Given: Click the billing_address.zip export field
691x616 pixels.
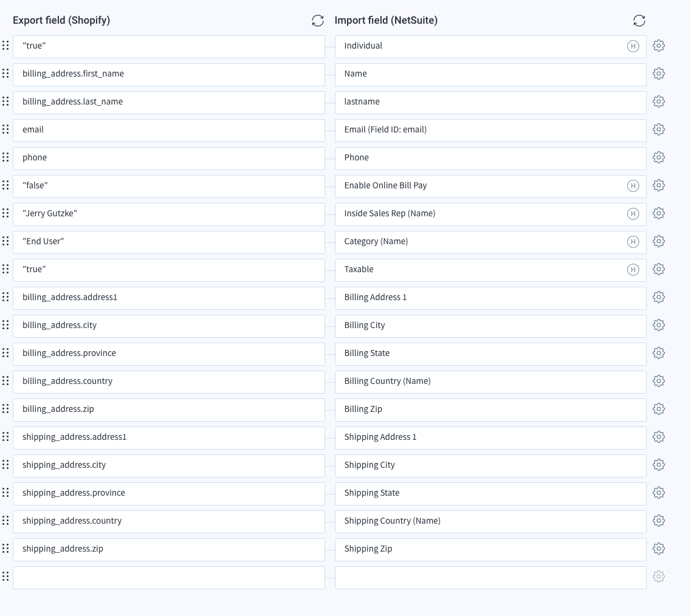Looking at the screenshot, I should (x=169, y=409).
